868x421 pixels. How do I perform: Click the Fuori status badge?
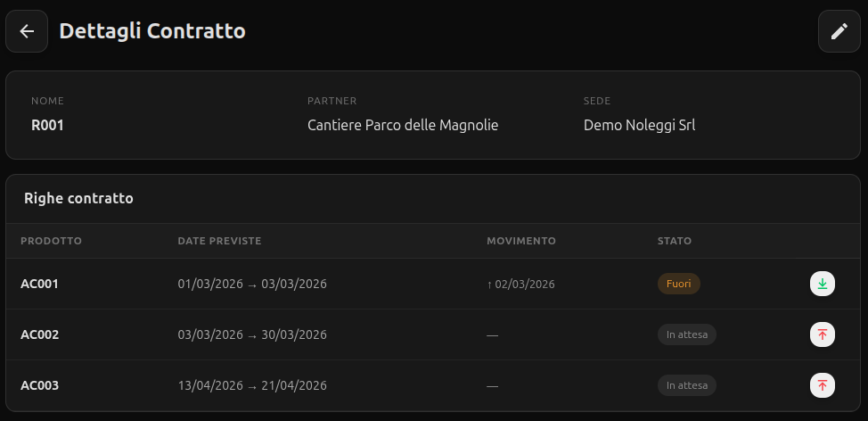coord(678,284)
